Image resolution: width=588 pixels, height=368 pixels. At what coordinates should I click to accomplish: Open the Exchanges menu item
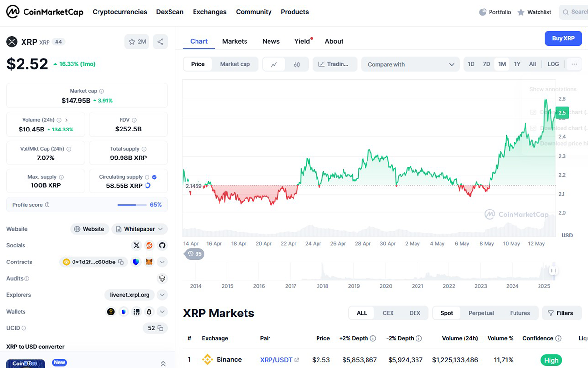point(210,12)
